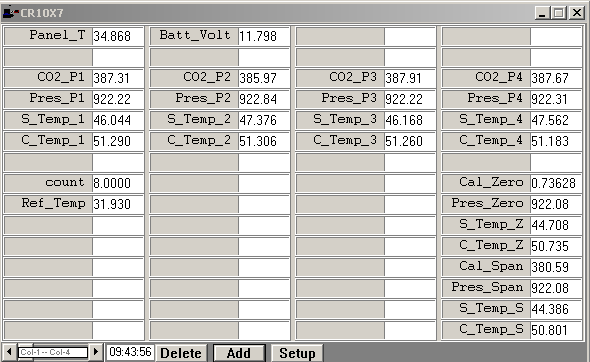Open the Setup button
The width and height of the screenshot is (590, 362).
point(297,353)
